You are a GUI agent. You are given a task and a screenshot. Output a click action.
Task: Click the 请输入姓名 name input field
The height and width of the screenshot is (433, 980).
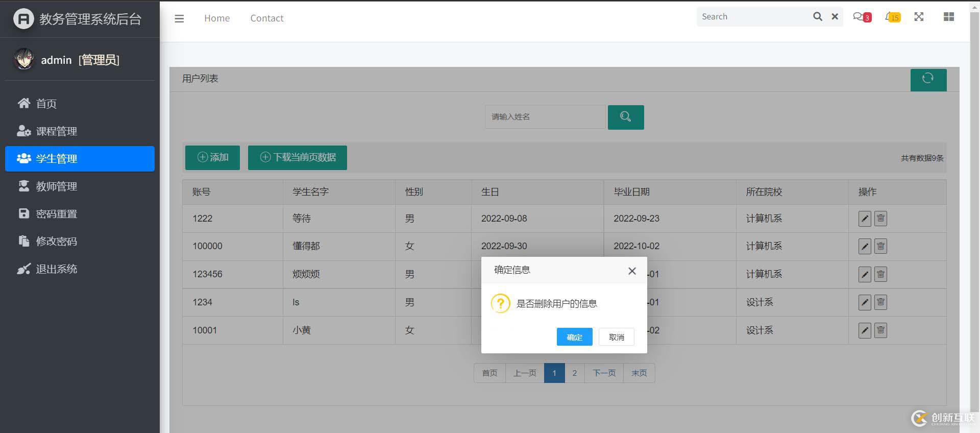(x=545, y=117)
